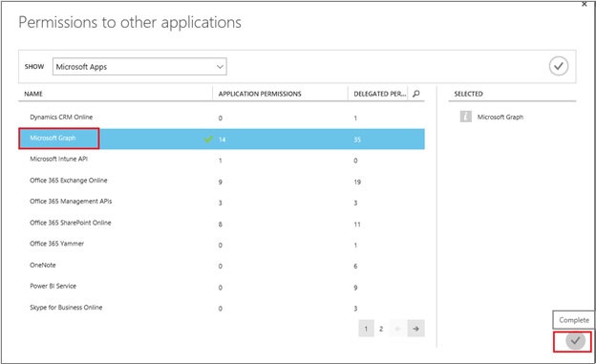Click the info icon beside selected Microsoft Graph

point(466,117)
